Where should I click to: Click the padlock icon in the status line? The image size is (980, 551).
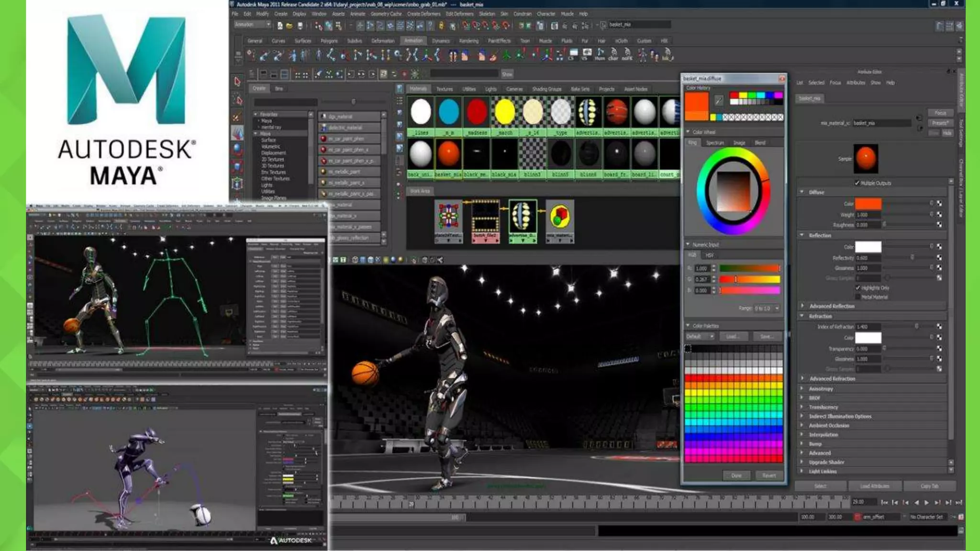[441, 26]
